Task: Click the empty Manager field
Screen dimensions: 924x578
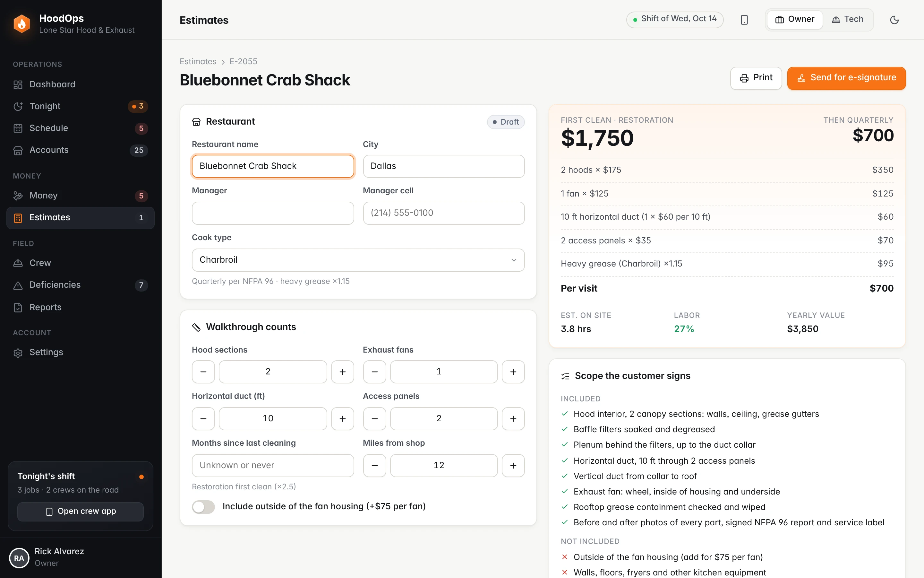Action: 273,213
